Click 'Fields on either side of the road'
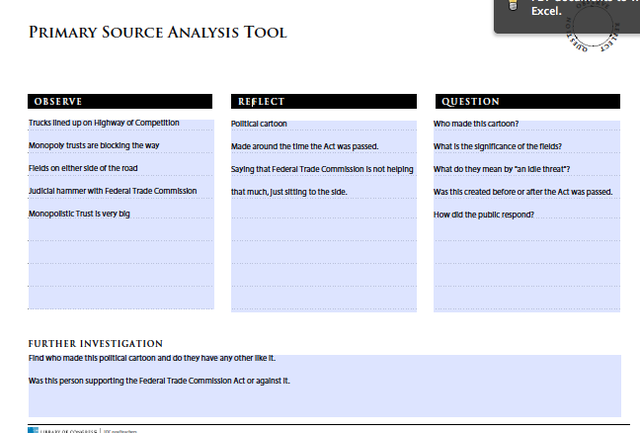640x433 pixels. pyautogui.click(x=83, y=168)
